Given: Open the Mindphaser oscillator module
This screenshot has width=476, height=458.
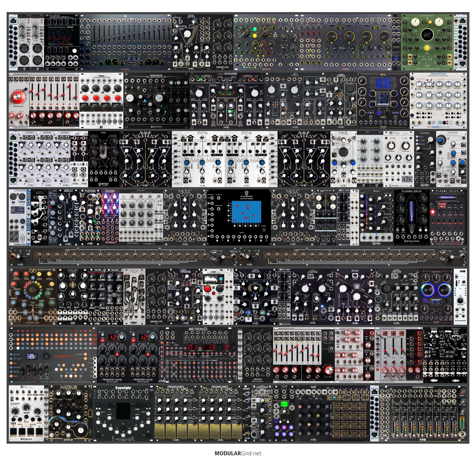Looking at the screenshot, I should 156,101.
